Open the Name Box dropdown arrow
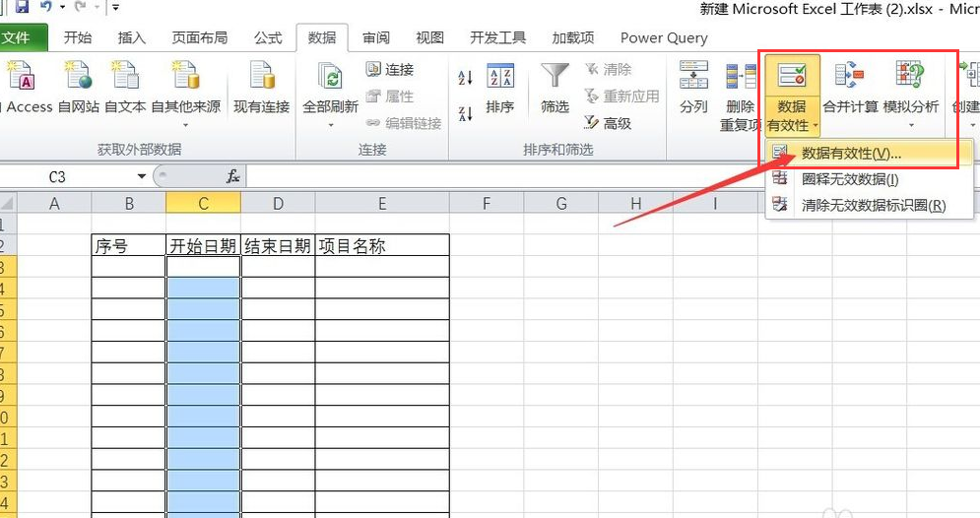The width and height of the screenshot is (980, 518). (142, 177)
